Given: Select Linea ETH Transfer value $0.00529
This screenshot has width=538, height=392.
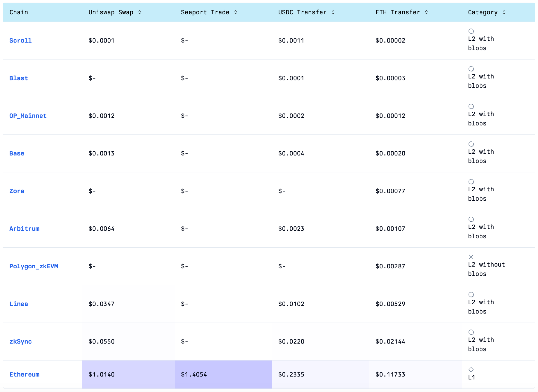Looking at the screenshot, I should [390, 304].
